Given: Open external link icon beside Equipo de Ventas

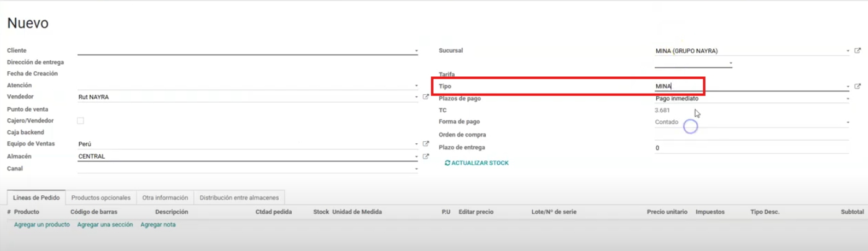Looking at the screenshot, I should [426, 144].
